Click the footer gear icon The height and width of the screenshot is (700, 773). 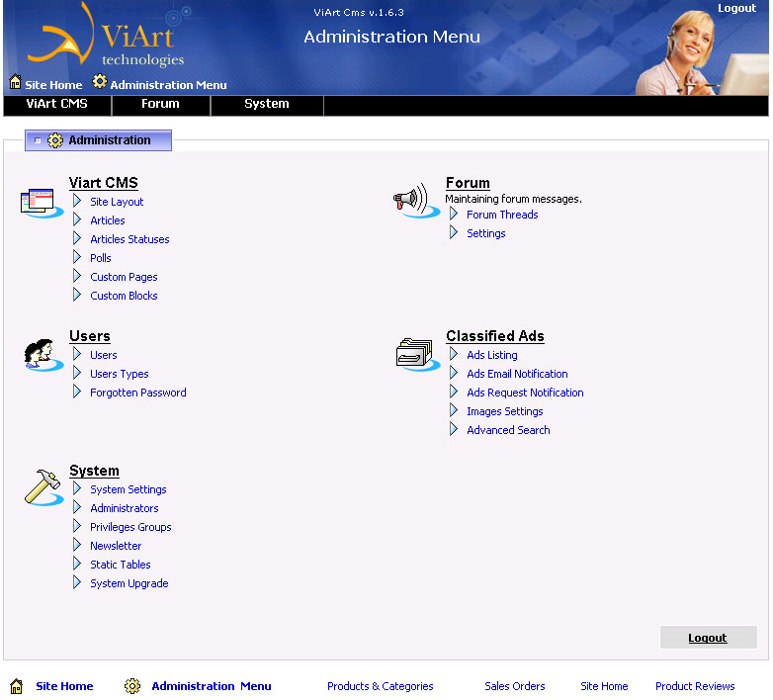coord(132,686)
